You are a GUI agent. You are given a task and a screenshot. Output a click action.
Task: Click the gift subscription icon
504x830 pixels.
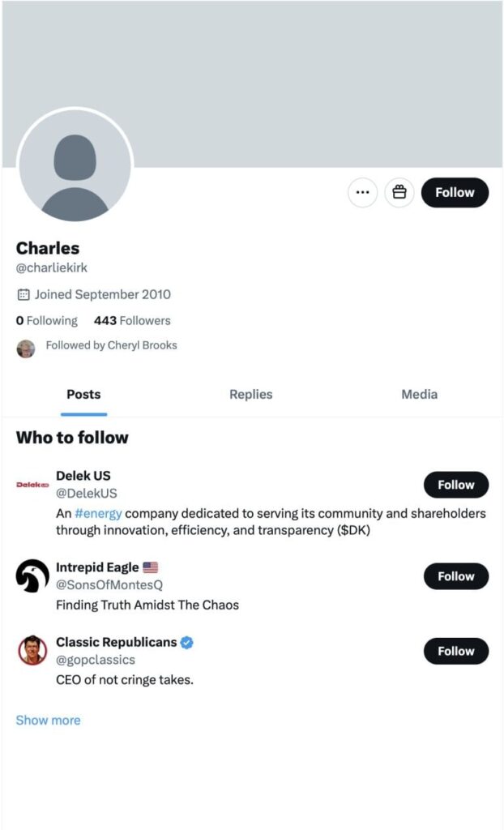coord(399,193)
